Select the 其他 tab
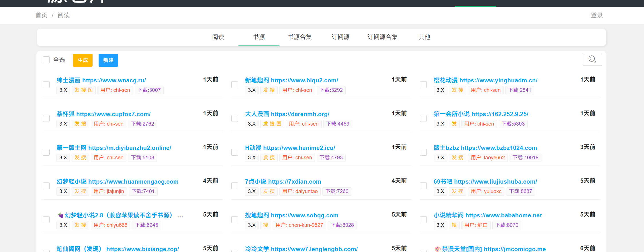The height and width of the screenshot is (252, 644). coord(424,37)
